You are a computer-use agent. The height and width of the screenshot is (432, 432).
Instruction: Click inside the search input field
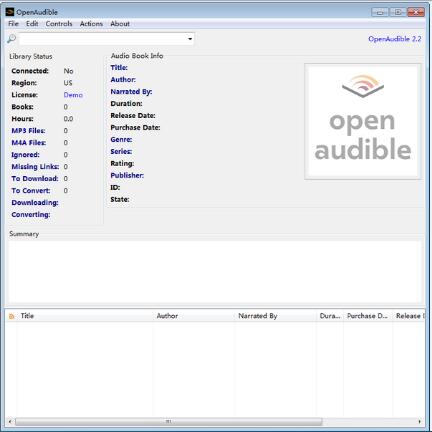point(103,39)
